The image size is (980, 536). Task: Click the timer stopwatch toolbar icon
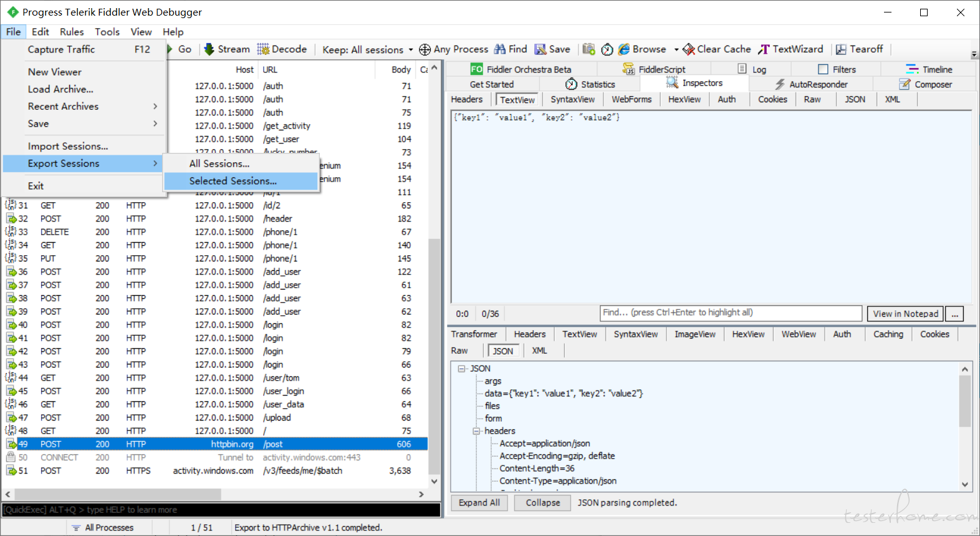click(607, 49)
